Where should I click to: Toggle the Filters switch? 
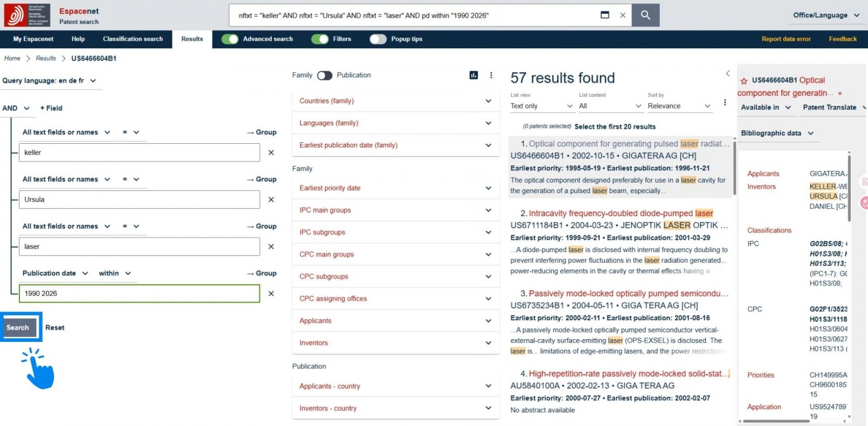click(320, 39)
